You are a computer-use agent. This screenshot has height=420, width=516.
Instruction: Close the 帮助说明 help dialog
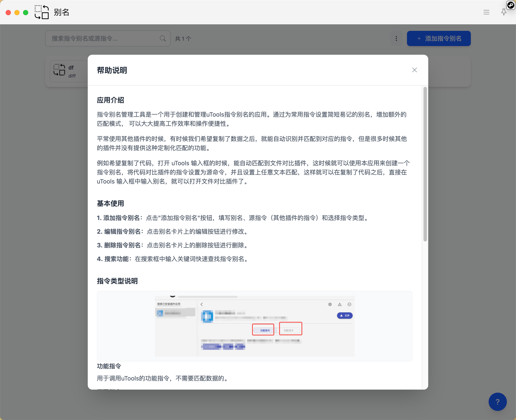click(x=414, y=70)
